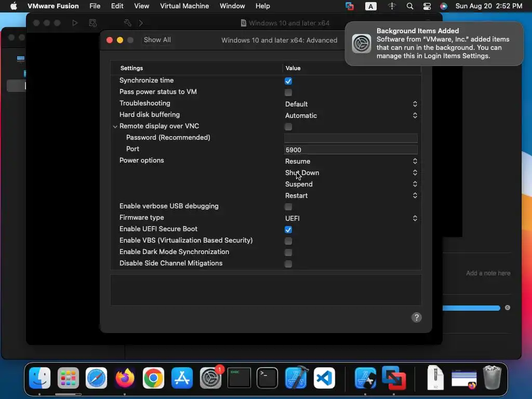
Task: Enable Remote display over VNC checkbox
Action: pyautogui.click(x=288, y=127)
